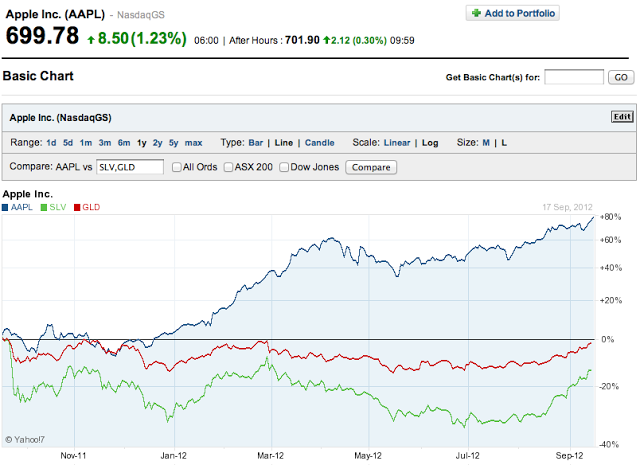
Task: Switch chart type to Bar
Action: (256, 143)
